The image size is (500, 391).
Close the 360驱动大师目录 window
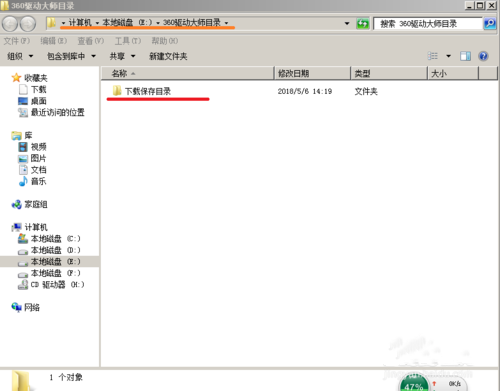tap(491, 5)
